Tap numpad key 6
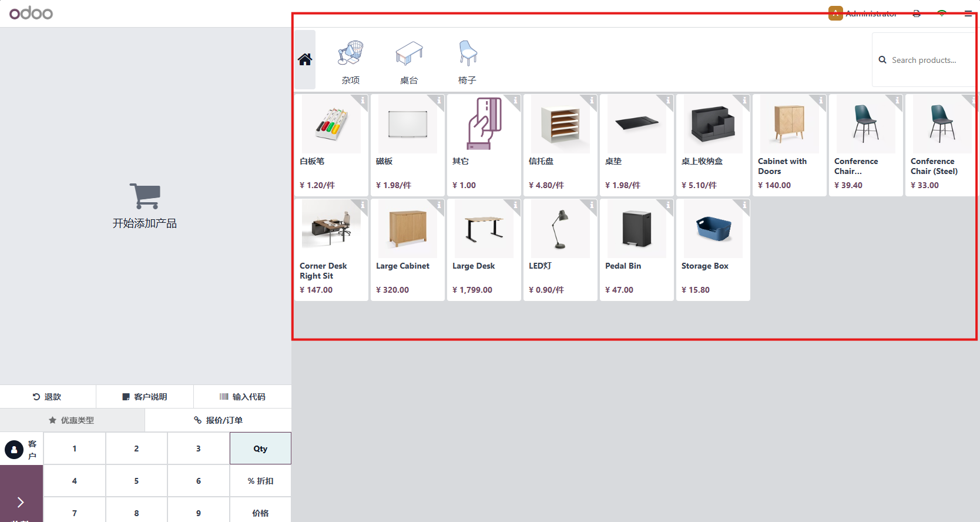Viewport: 980px width, 522px height. click(199, 481)
